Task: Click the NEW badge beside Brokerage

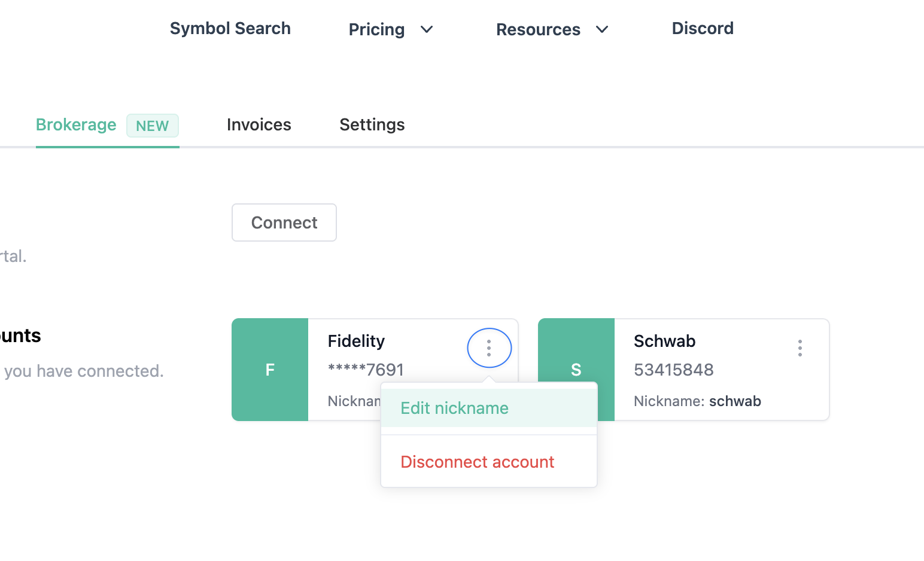Action: 153,126
